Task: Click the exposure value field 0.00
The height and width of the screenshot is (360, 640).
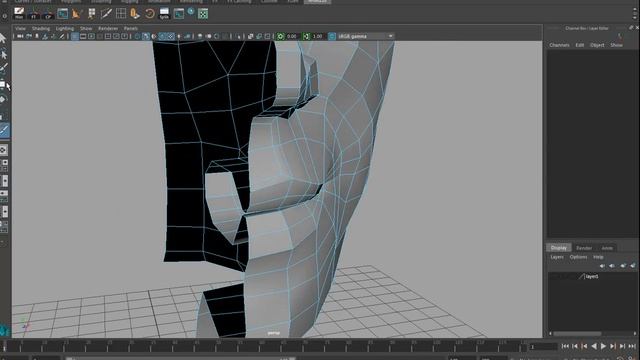Action: tap(292, 36)
